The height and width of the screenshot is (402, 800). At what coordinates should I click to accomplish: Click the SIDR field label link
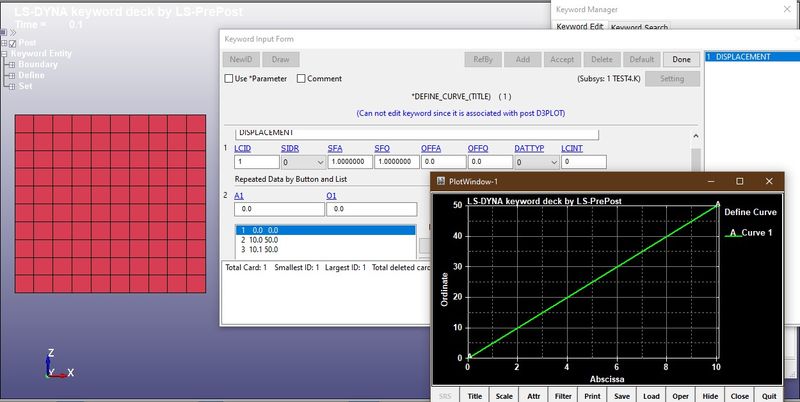click(290, 148)
